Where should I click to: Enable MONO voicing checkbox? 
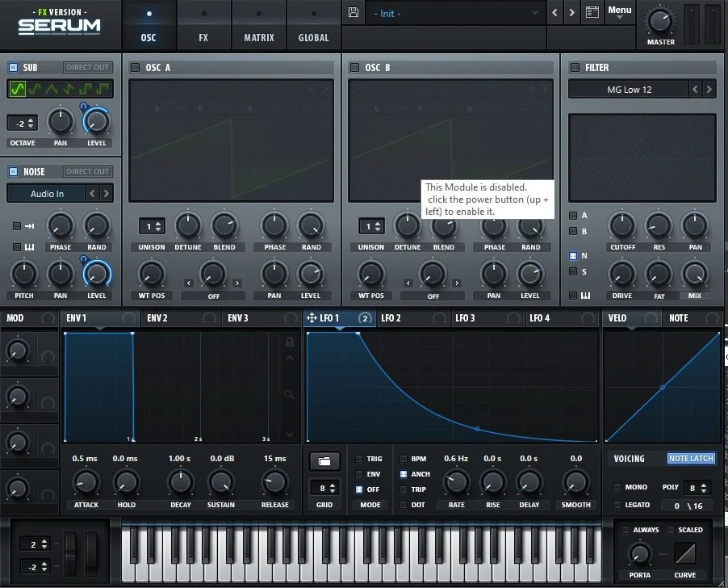[617, 487]
